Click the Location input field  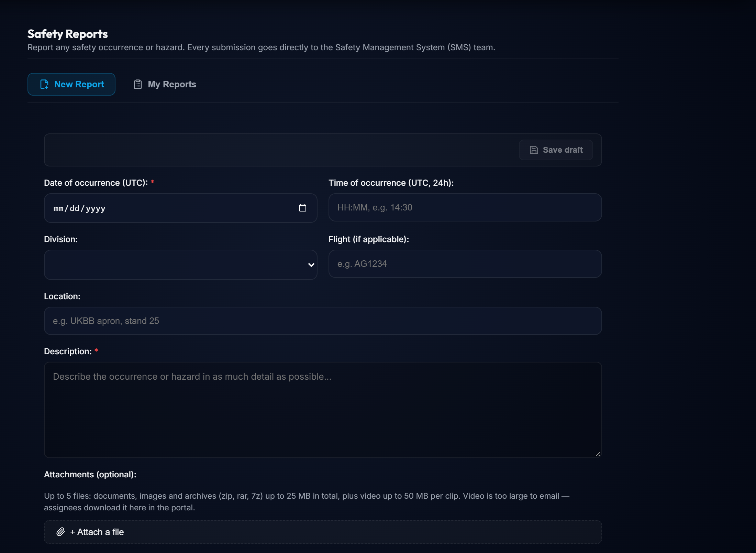(323, 321)
